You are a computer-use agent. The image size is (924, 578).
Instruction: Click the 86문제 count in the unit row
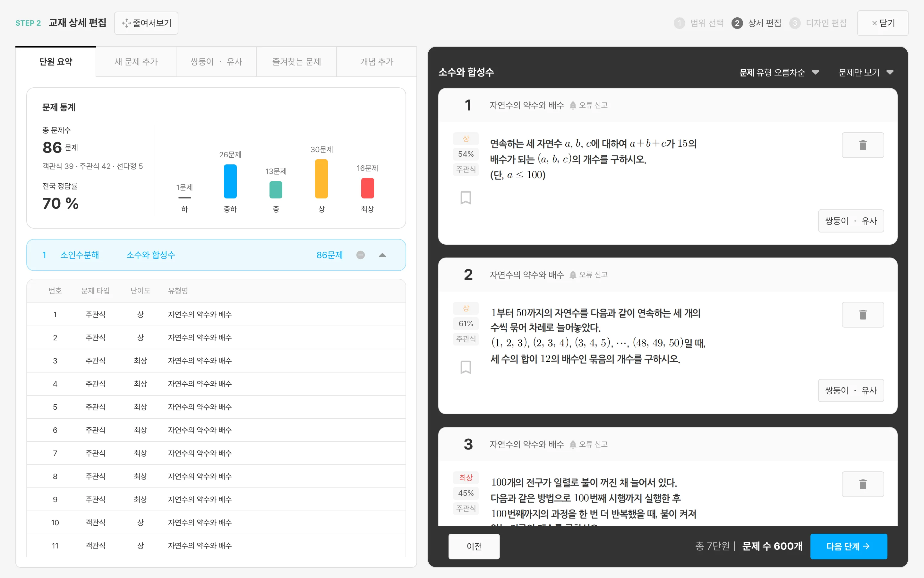tap(329, 255)
